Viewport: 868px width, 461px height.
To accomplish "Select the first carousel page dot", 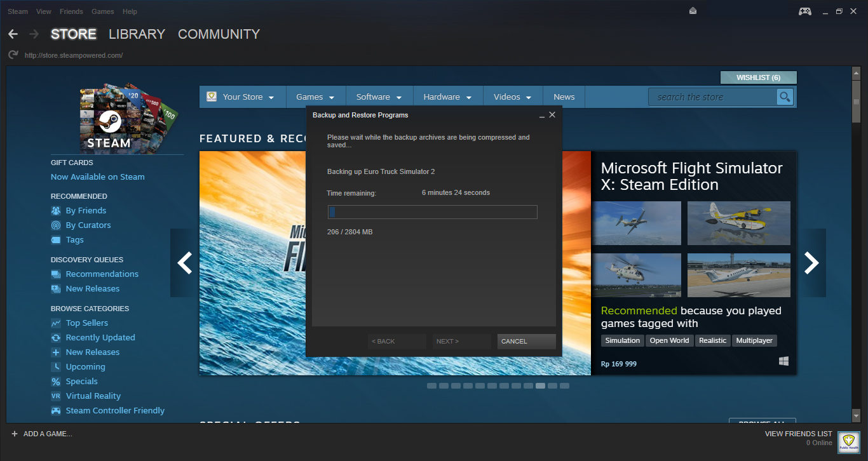I will tap(431, 385).
